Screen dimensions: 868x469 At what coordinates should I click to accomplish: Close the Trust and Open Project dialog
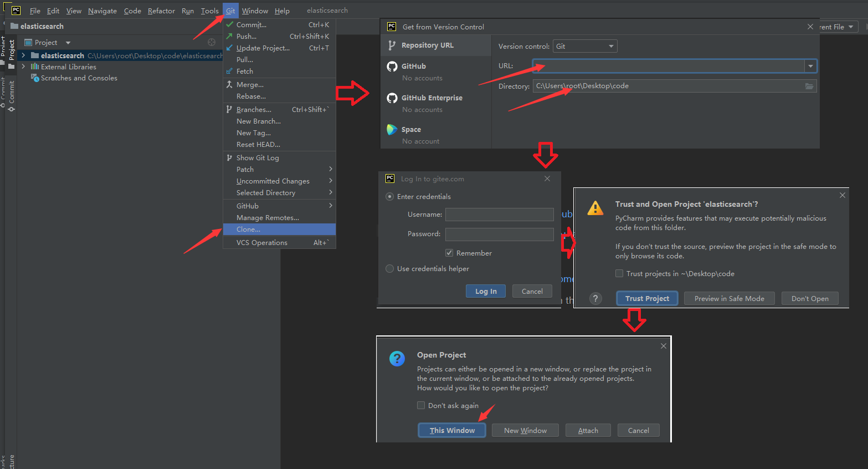click(843, 195)
